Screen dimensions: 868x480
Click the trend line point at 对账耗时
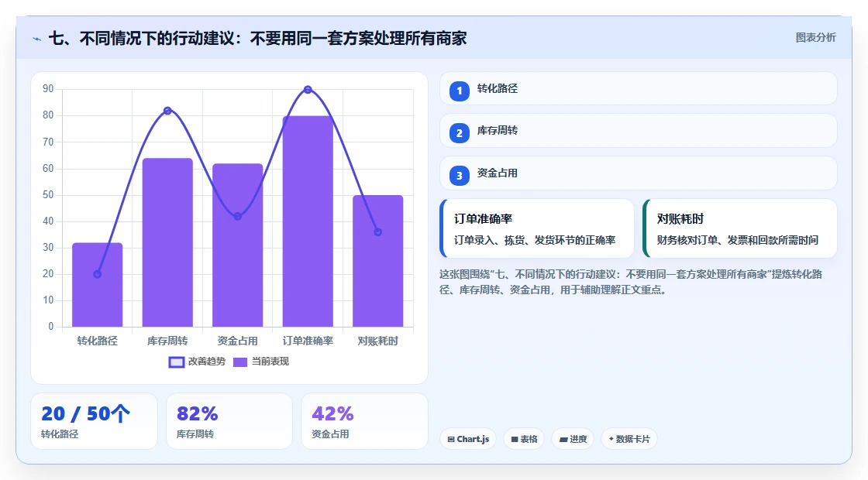tap(378, 232)
